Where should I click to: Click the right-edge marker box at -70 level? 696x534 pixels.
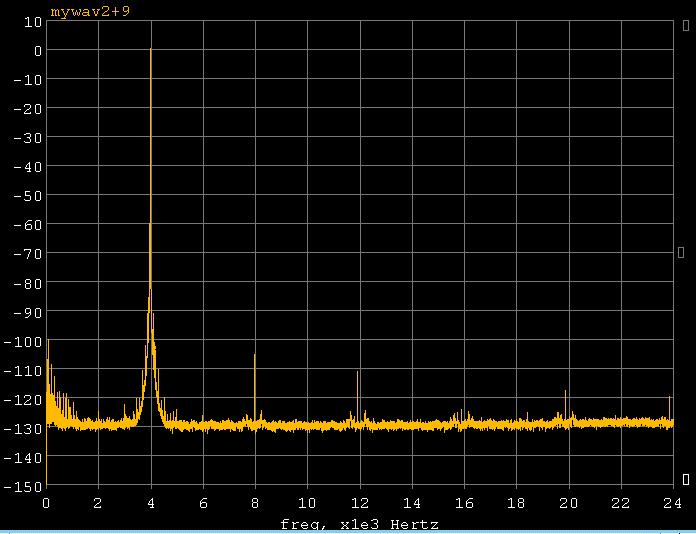pyautogui.click(x=681, y=253)
